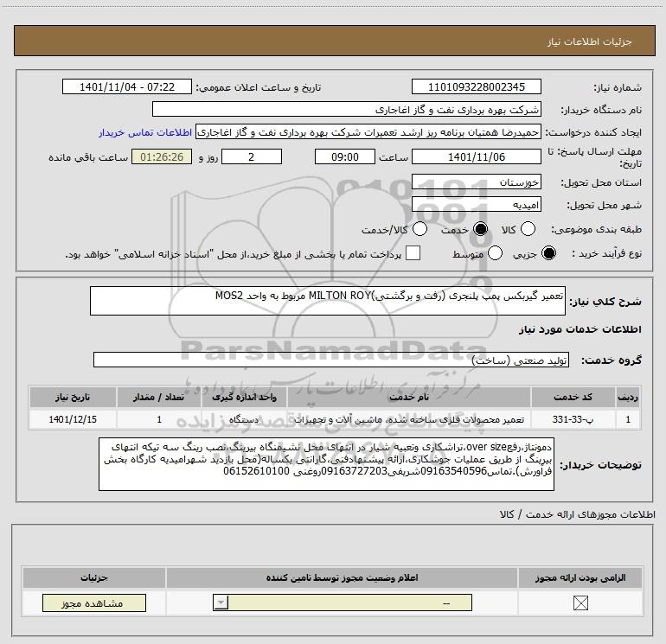666x644 pixels.
Task: Click the الزامی بودن ارائه مجوز header
Action: click(x=580, y=577)
